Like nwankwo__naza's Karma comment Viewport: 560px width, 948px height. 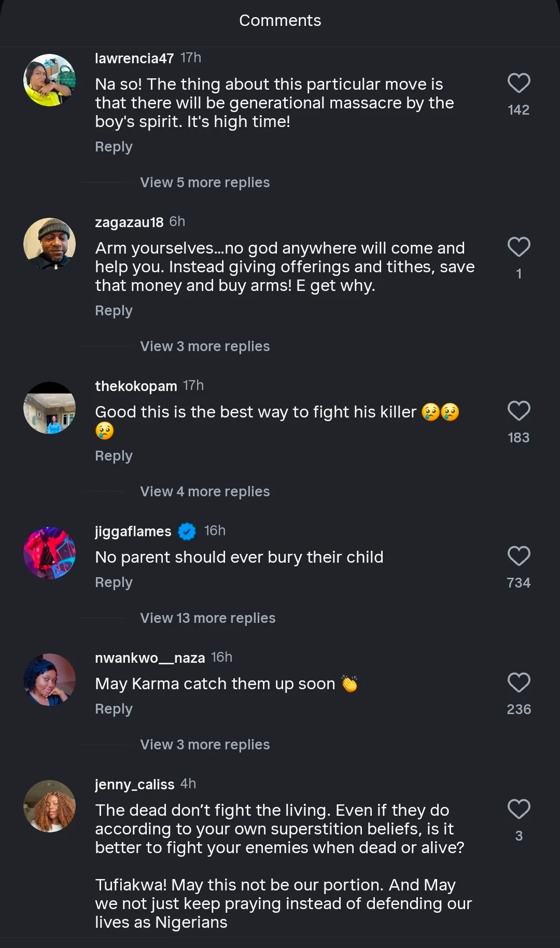coord(519,683)
